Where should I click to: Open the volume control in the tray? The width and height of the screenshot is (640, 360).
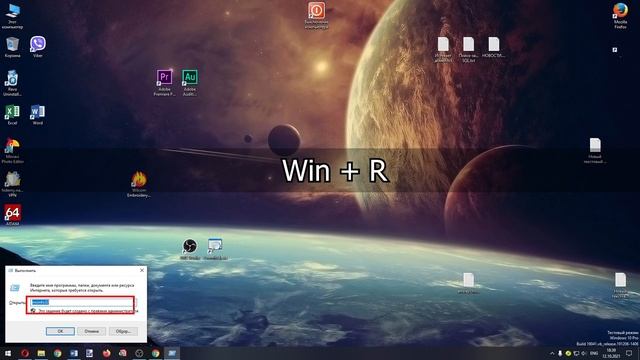(x=584, y=353)
